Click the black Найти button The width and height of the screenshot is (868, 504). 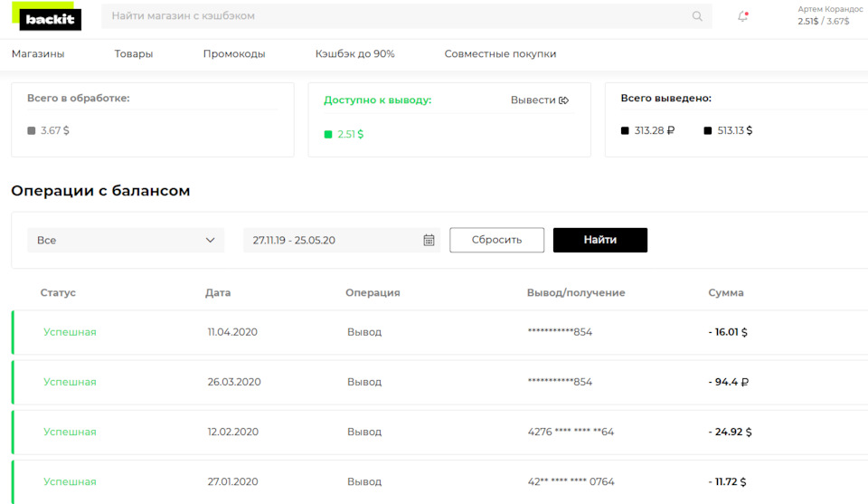coord(600,240)
